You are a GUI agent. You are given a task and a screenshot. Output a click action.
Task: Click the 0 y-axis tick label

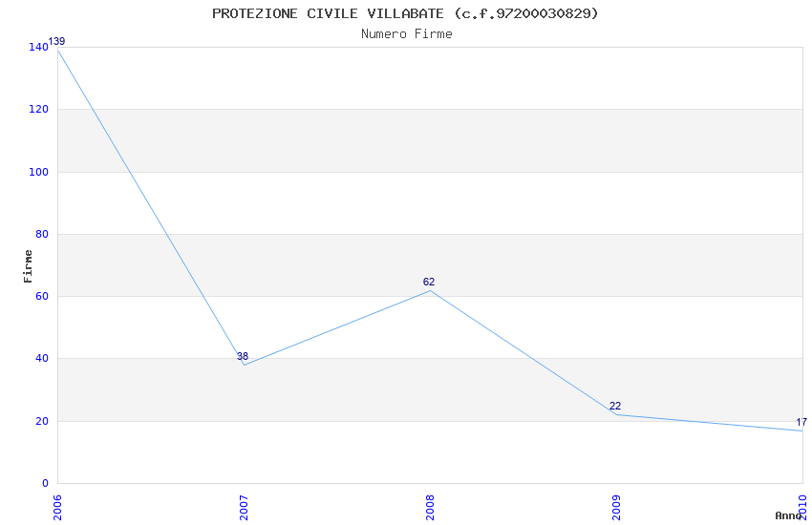[45, 483]
